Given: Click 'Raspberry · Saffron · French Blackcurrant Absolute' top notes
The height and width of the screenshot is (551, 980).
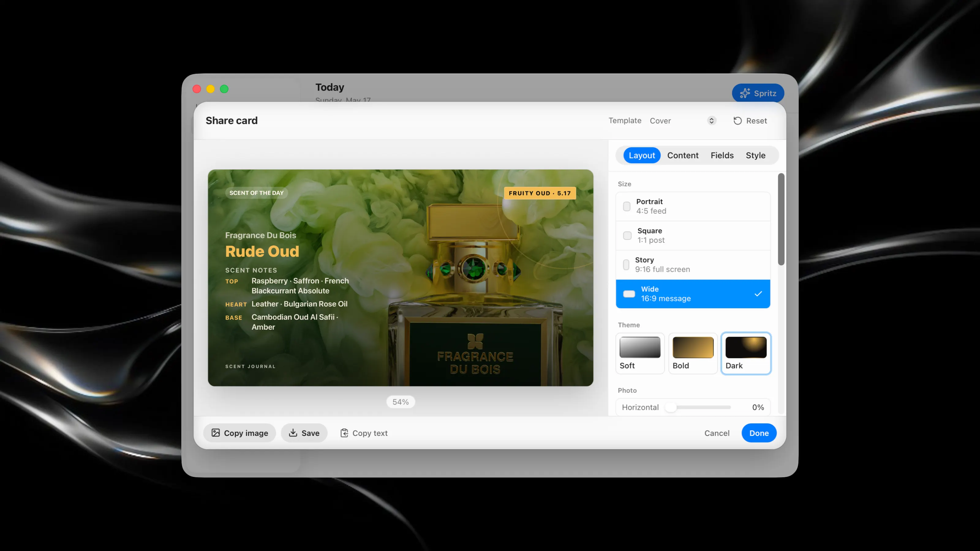Looking at the screenshot, I should [x=300, y=286].
